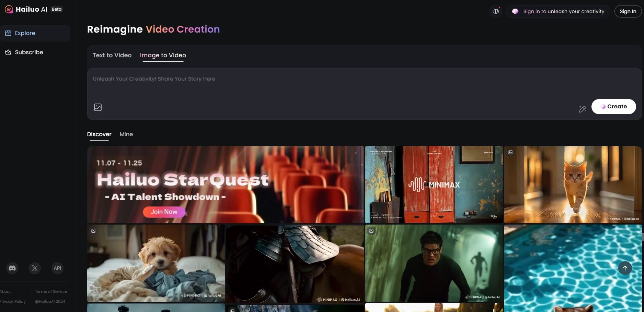Open the Discover feed tab

(x=99, y=134)
